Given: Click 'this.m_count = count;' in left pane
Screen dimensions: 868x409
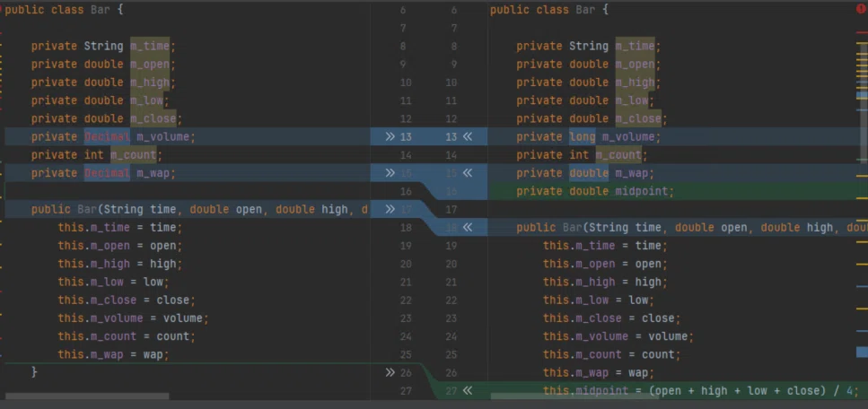Looking at the screenshot, I should [127, 336].
